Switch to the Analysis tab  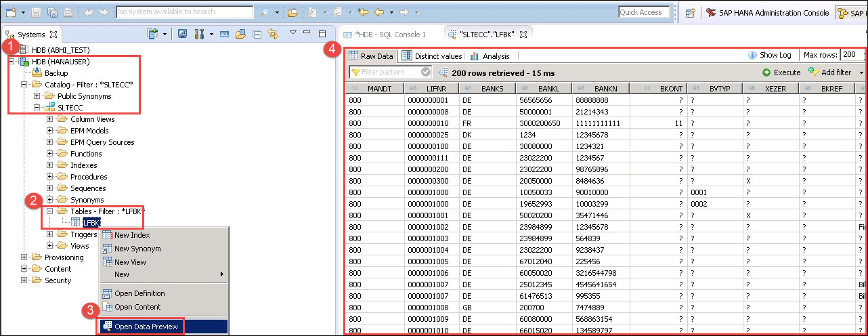point(490,56)
